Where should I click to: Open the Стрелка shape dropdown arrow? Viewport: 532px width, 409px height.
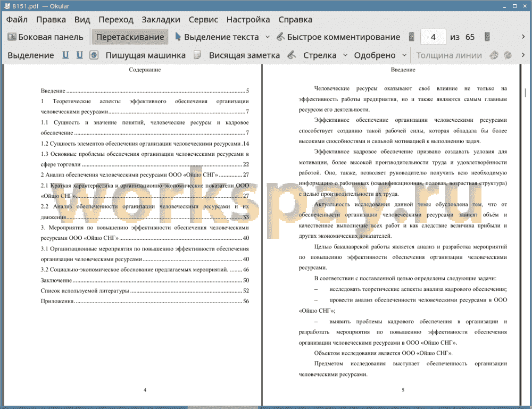[x=345, y=55]
